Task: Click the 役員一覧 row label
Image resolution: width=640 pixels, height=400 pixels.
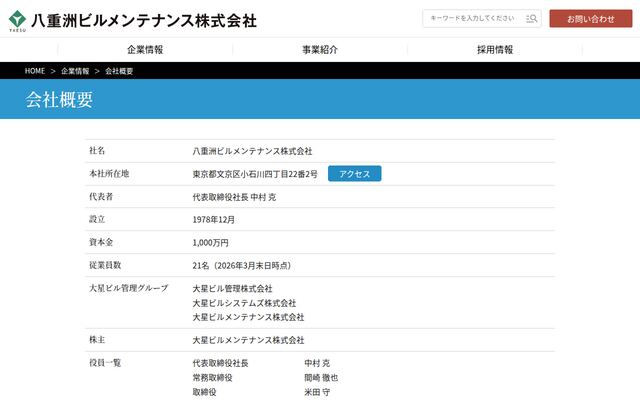Action: (105, 362)
